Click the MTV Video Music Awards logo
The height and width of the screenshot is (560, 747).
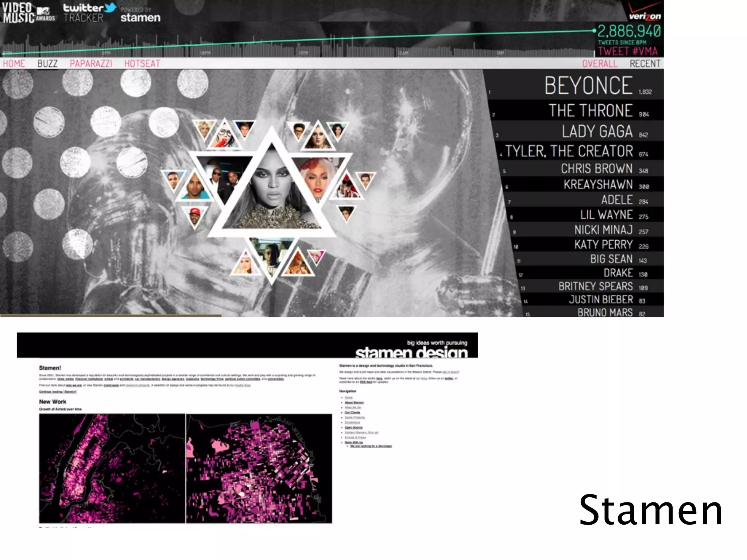[x=28, y=13]
